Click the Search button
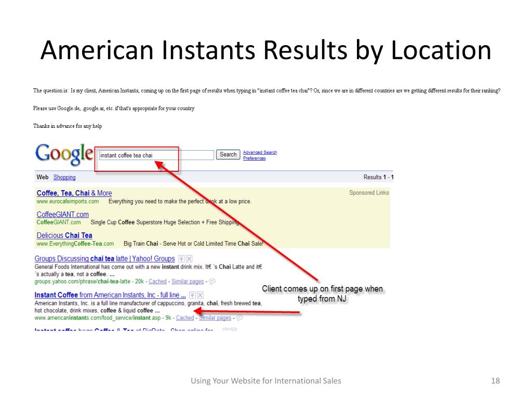 tap(228, 155)
